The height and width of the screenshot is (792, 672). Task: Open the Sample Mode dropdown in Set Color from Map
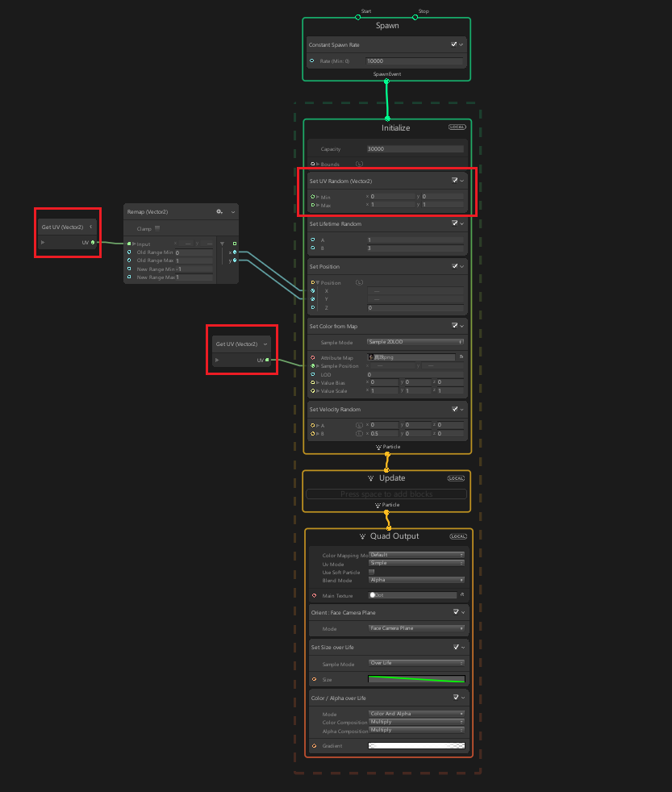[415, 342]
